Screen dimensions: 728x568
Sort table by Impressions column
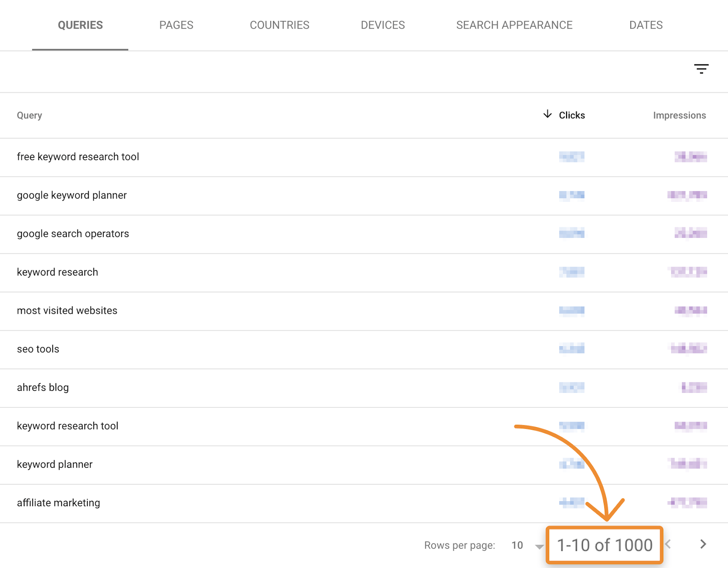679,116
